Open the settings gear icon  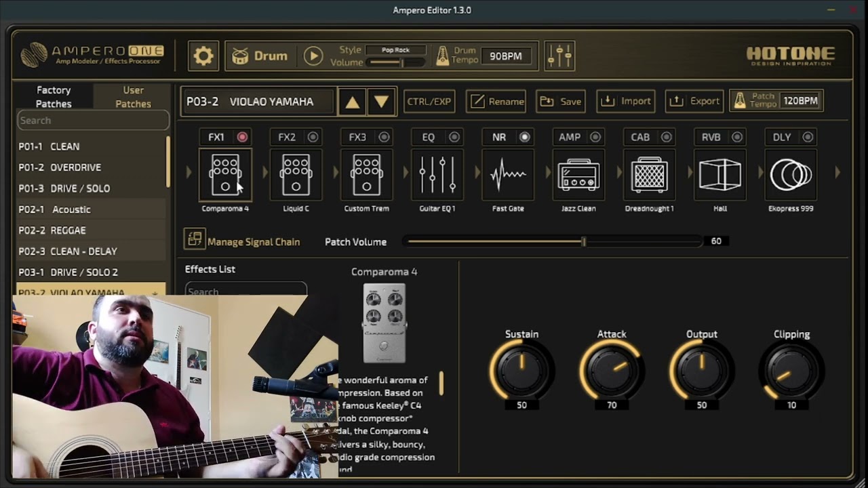(203, 56)
